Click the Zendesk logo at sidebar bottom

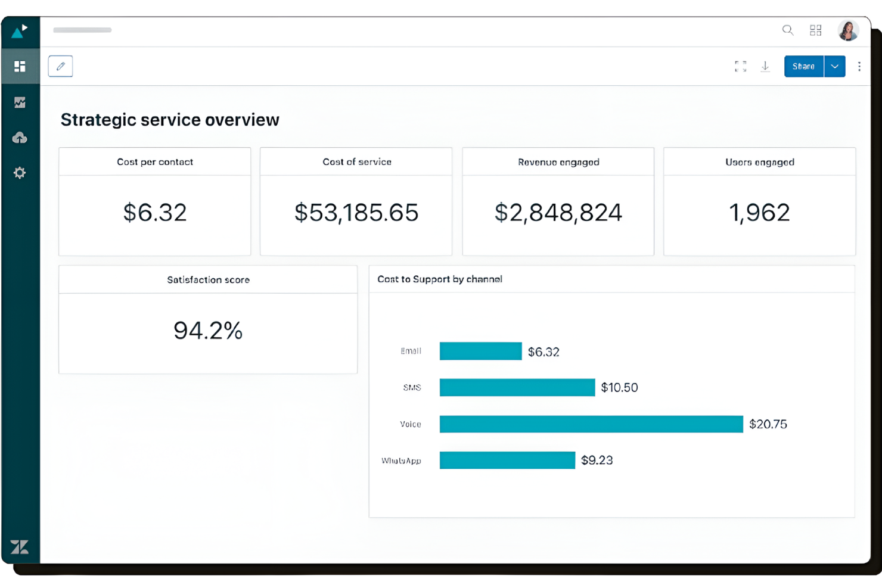pyautogui.click(x=20, y=547)
